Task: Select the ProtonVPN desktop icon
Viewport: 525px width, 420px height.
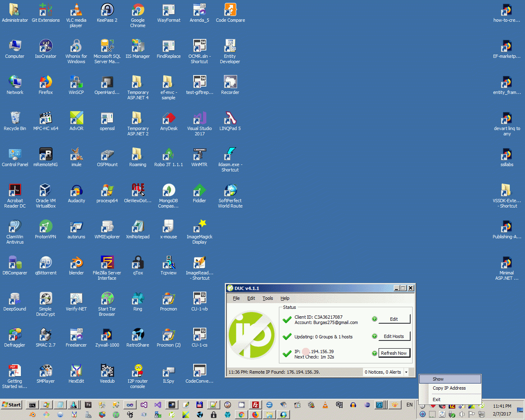Action: 46,230
